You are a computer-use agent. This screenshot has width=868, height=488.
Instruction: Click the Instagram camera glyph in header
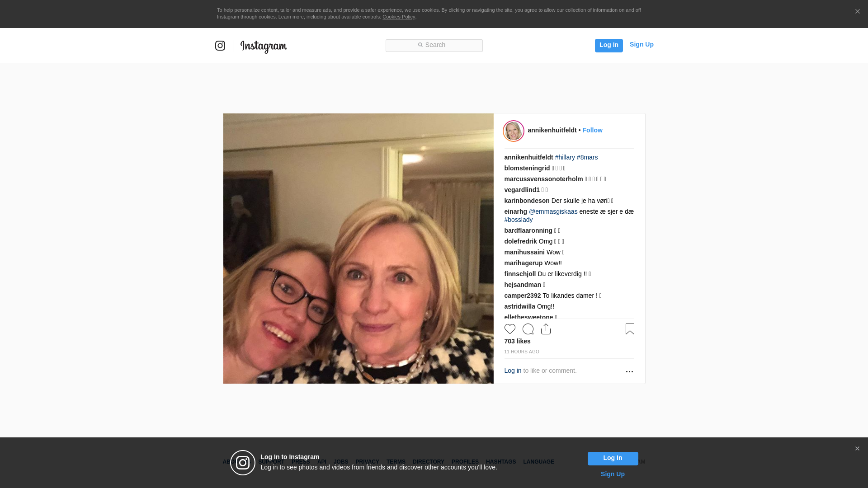click(220, 46)
